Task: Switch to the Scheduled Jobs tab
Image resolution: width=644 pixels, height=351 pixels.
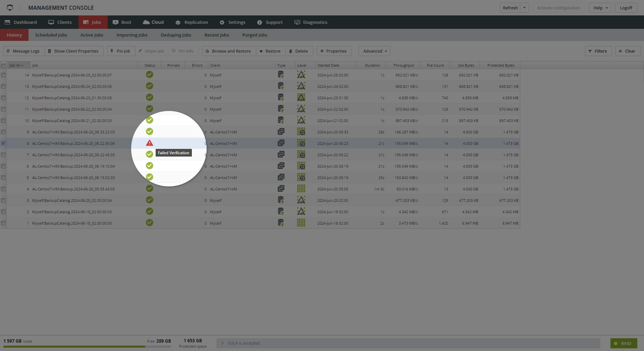Action: (x=51, y=35)
